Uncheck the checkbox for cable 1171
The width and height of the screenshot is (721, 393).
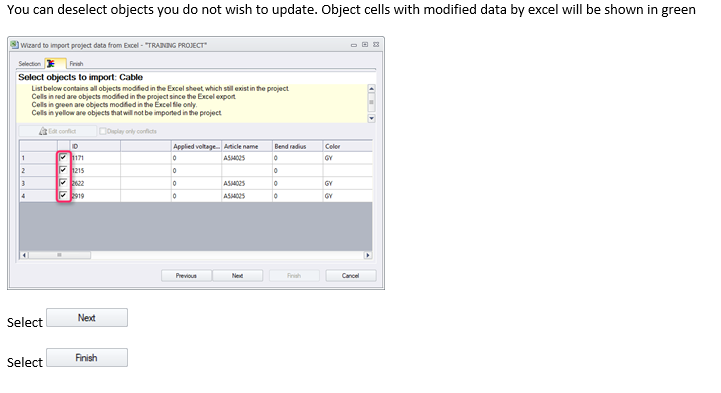(63, 157)
